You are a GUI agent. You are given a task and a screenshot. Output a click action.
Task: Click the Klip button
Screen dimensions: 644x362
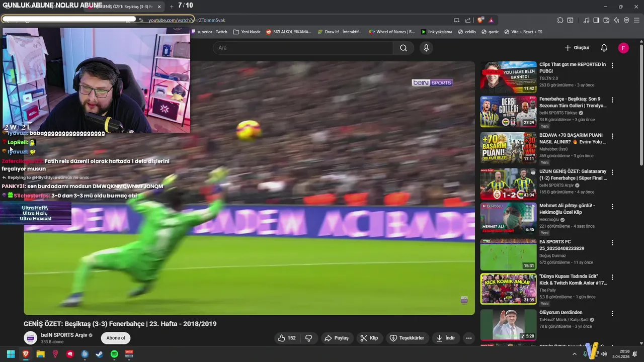(x=369, y=338)
